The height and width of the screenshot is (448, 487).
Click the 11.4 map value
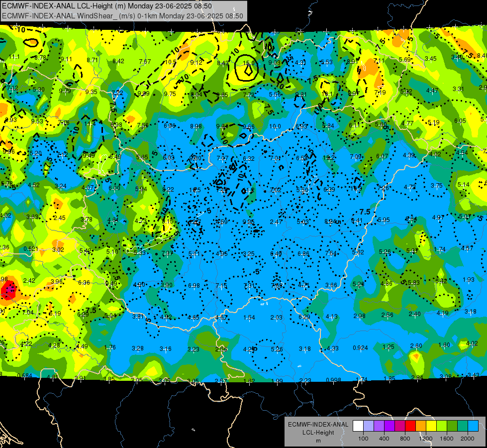pyautogui.click(x=90, y=124)
